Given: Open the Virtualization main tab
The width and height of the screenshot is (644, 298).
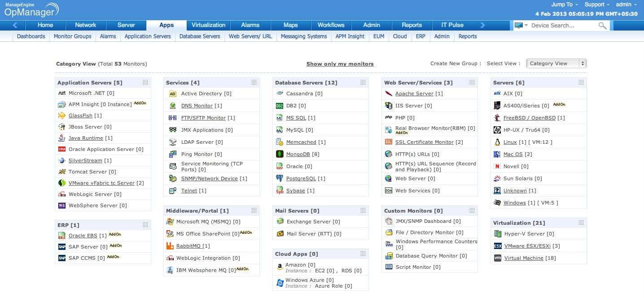Looking at the screenshot, I should pyautogui.click(x=209, y=25).
